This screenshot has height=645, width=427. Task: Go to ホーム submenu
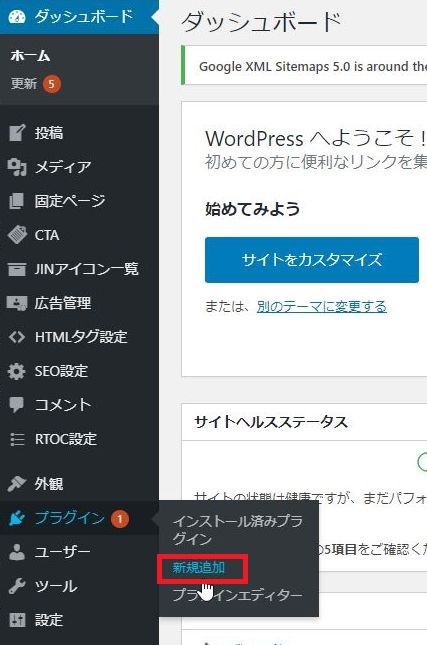point(30,56)
